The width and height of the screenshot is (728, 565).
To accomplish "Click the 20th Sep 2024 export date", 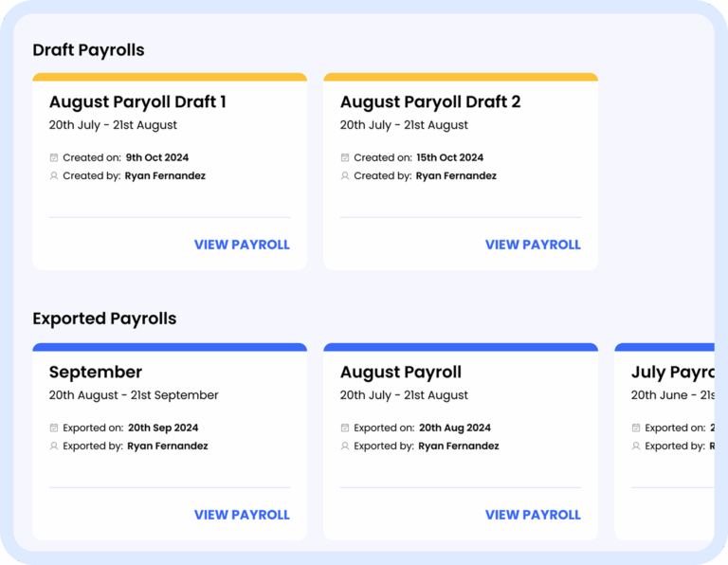I will click(163, 428).
